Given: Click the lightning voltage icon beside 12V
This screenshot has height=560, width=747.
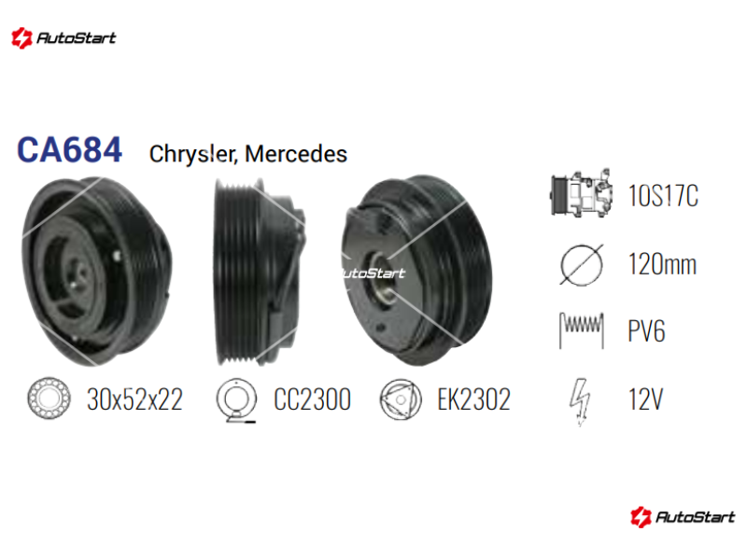Looking at the screenshot, I should pyautogui.click(x=580, y=401).
